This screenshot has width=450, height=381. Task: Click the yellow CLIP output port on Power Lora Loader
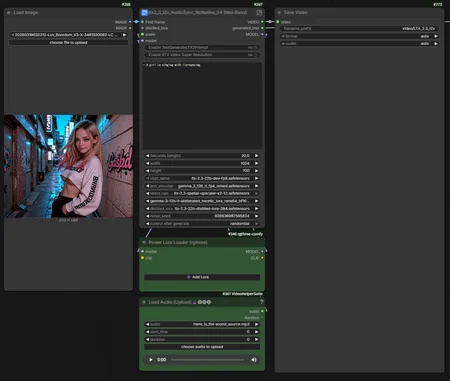point(262,258)
